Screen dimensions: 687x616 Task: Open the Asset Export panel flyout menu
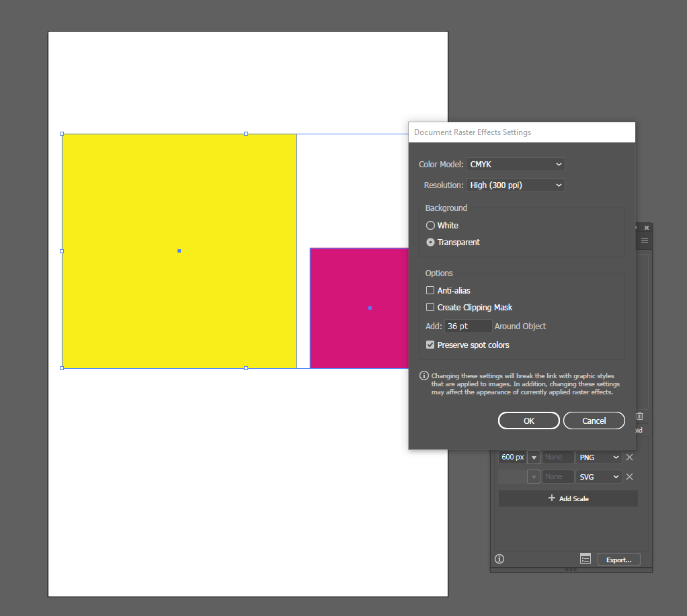point(644,240)
